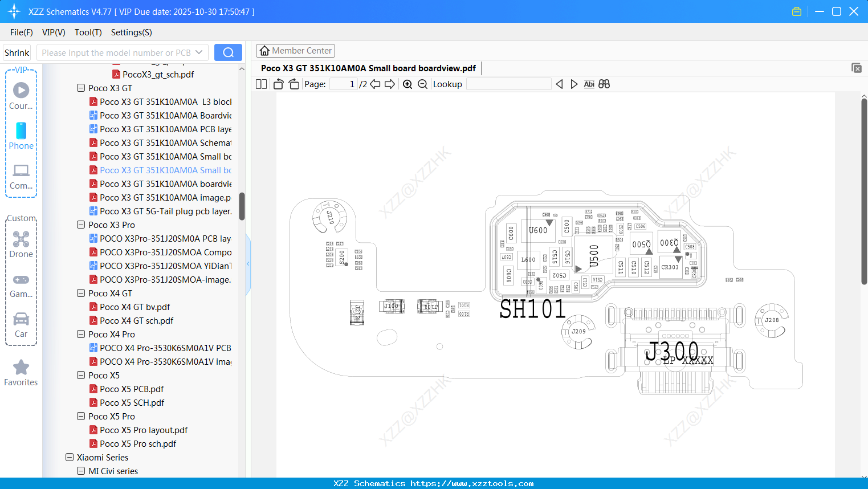The width and height of the screenshot is (868, 489).
Task: Collapse the Poco X3 GT folder
Action: coord(80,88)
